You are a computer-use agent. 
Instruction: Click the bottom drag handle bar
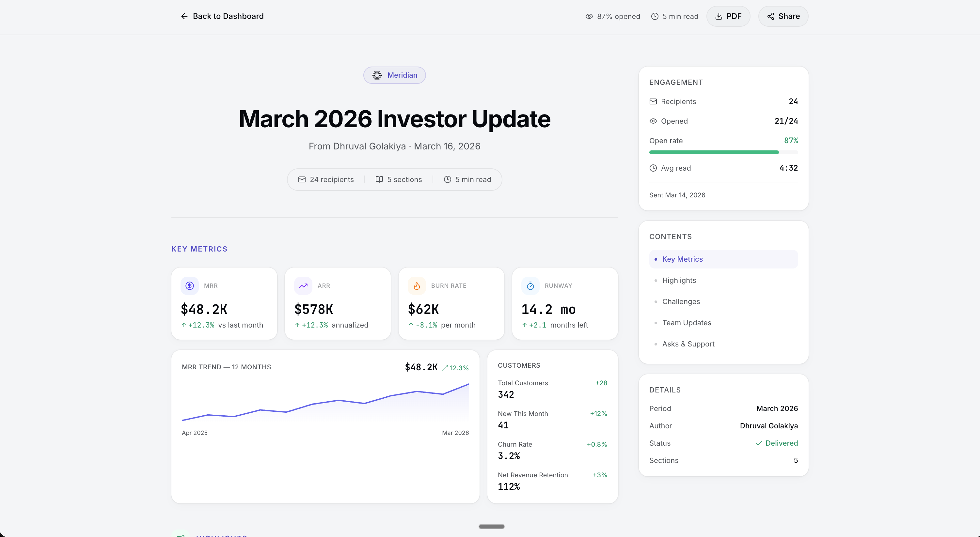(492, 527)
